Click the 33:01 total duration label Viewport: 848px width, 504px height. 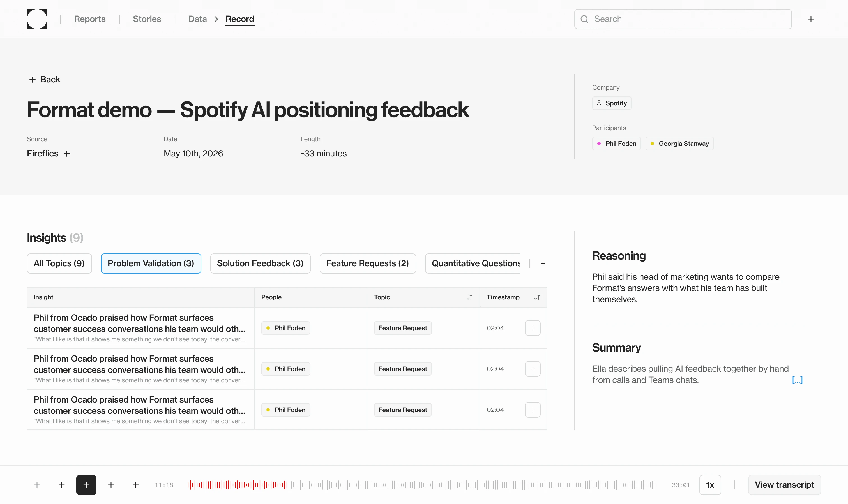pyautogui.click(x=681, y=485)
